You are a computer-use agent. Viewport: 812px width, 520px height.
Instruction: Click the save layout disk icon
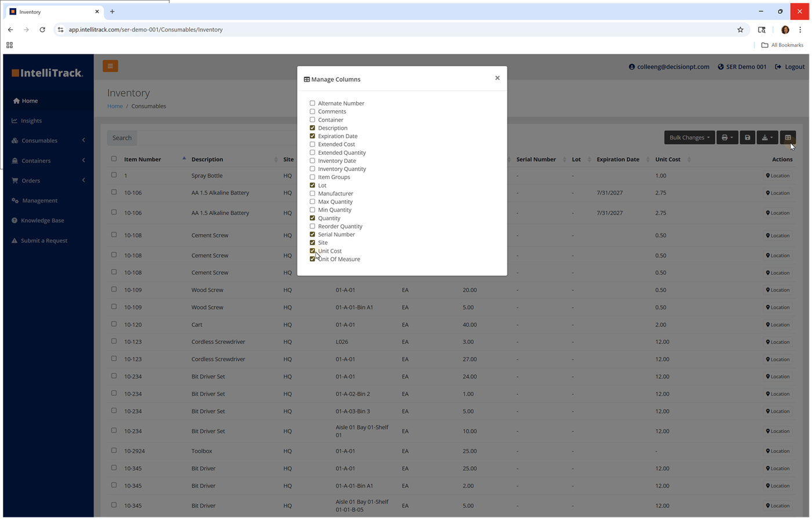pyautogui.click(x=747, y=137)
